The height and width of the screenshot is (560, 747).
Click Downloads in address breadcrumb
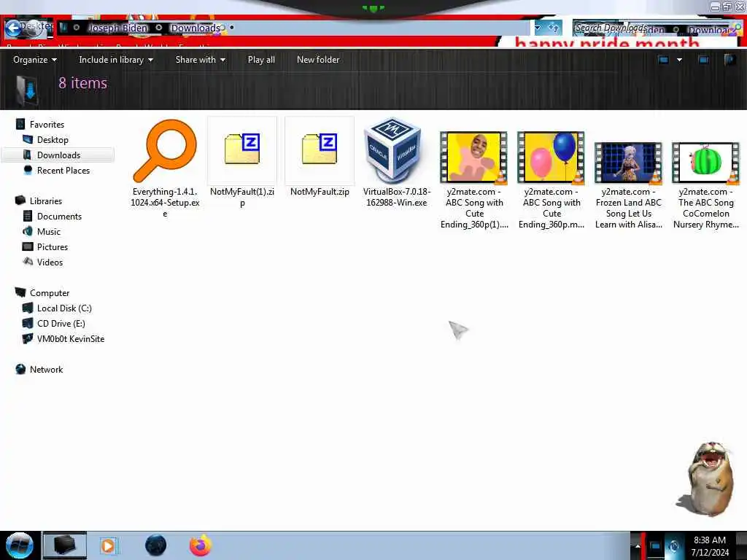coord(195,28)
